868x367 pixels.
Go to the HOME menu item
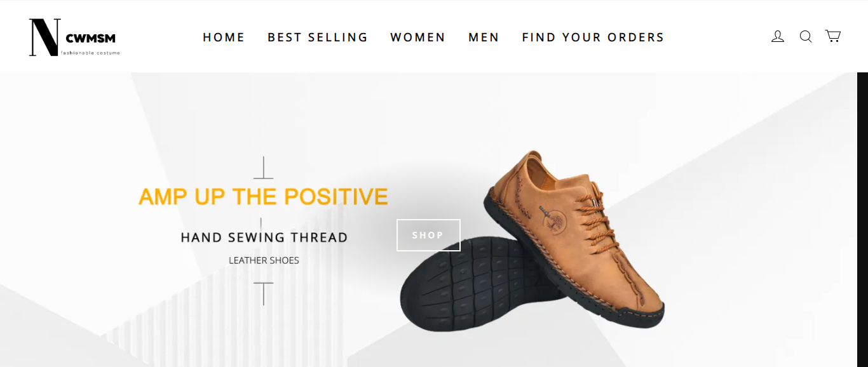[x=224, y=37]
